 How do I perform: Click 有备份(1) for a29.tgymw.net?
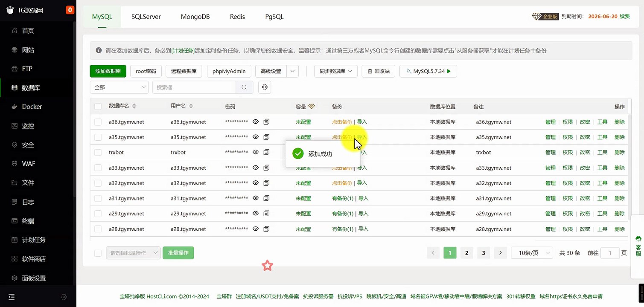tap(343, 214)
